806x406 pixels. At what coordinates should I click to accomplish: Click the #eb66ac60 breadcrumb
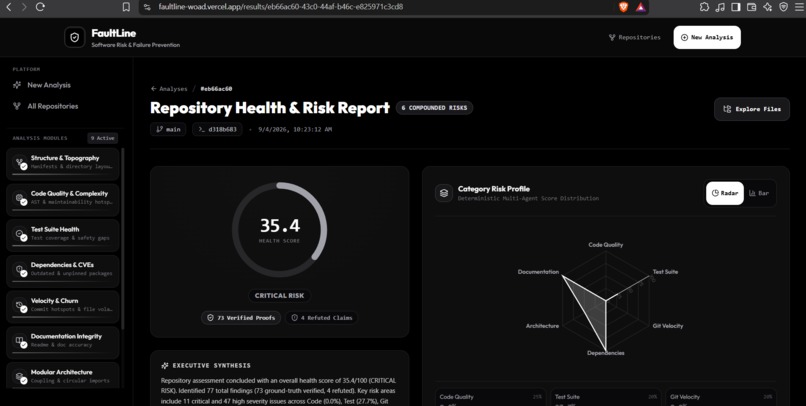(216, 89)
